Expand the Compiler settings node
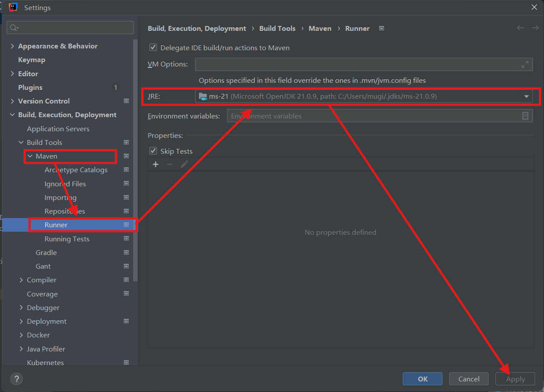 [x=21, y=280]
